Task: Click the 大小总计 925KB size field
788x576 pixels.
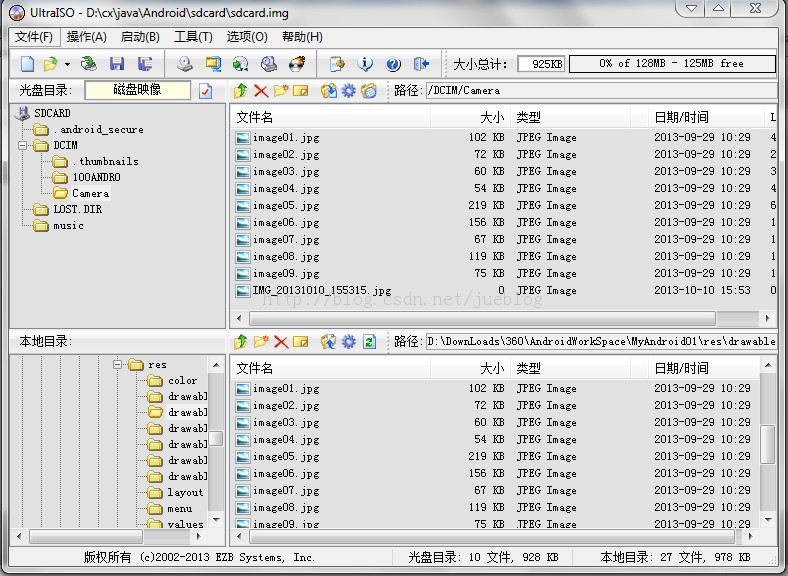Action: click(541, 64)
